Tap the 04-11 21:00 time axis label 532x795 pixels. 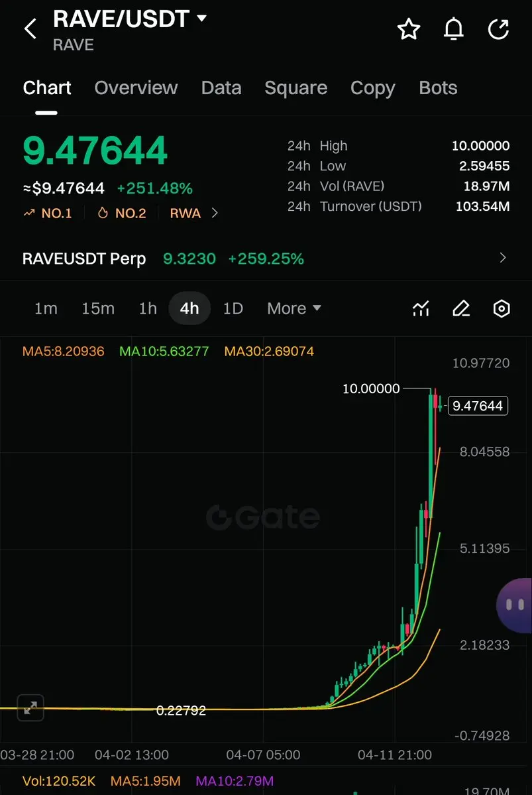coord(395,755)
